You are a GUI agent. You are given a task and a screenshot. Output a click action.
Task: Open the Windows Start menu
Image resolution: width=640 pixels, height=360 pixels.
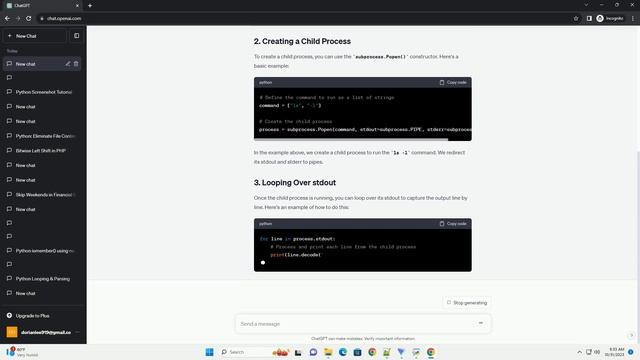point(209,352)
